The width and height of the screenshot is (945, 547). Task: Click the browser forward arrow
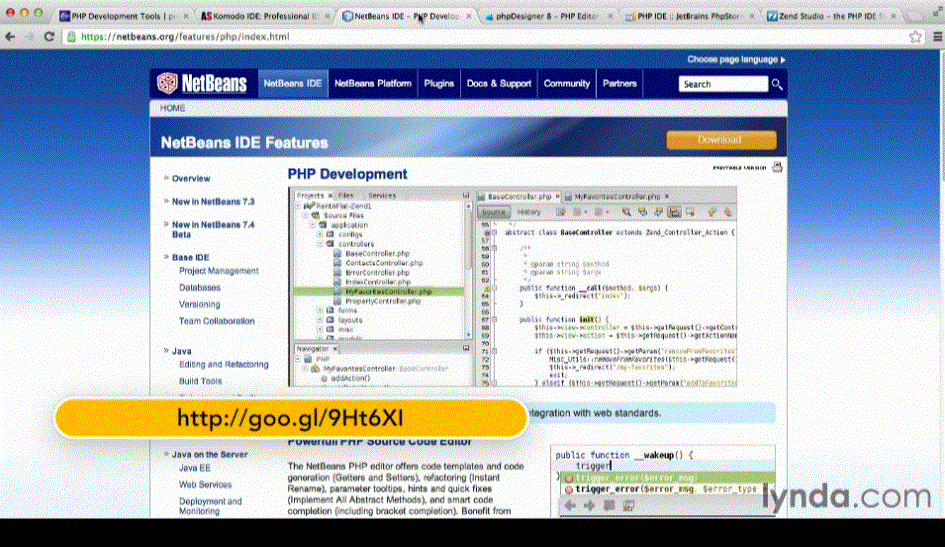point(30,37)
